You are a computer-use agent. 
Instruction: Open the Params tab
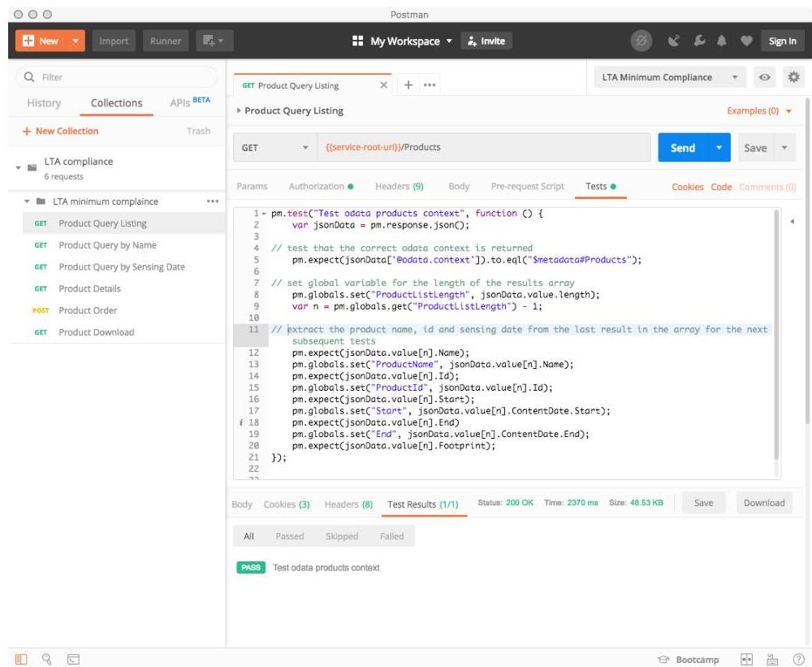(x=253, y=187)
